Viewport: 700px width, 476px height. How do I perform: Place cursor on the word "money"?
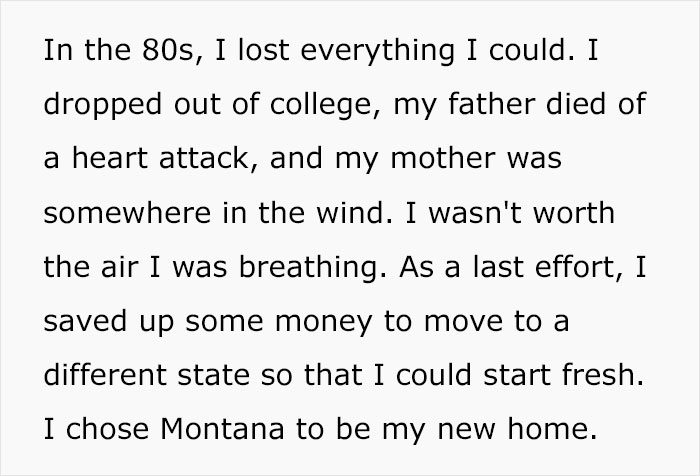pyautogui.click(x=316, y=324)
